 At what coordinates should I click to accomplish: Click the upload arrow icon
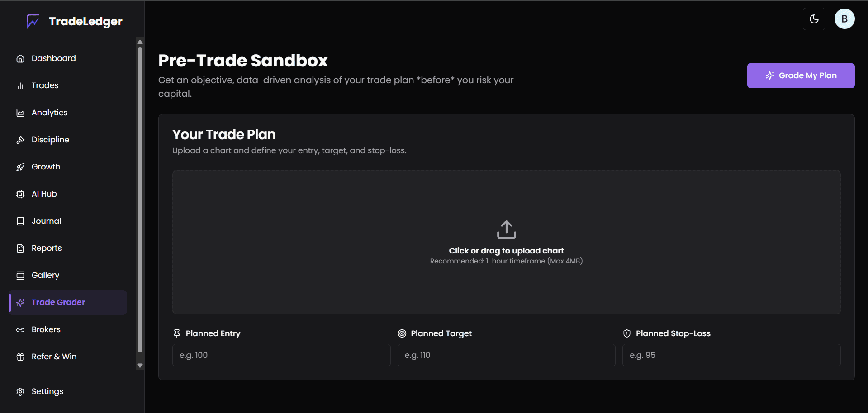tap(506, 230)
